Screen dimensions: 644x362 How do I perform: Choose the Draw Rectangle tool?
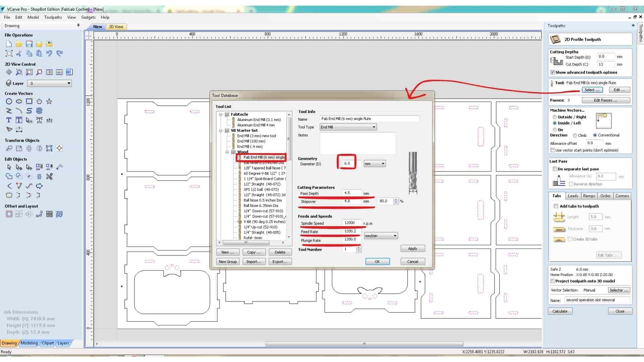29,101
